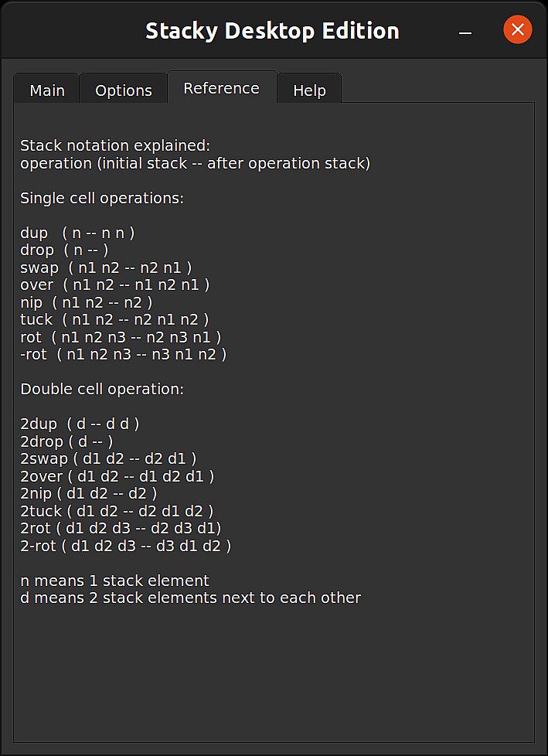
Task: Switch to the Main tab
Action: [x=47, y=90]
